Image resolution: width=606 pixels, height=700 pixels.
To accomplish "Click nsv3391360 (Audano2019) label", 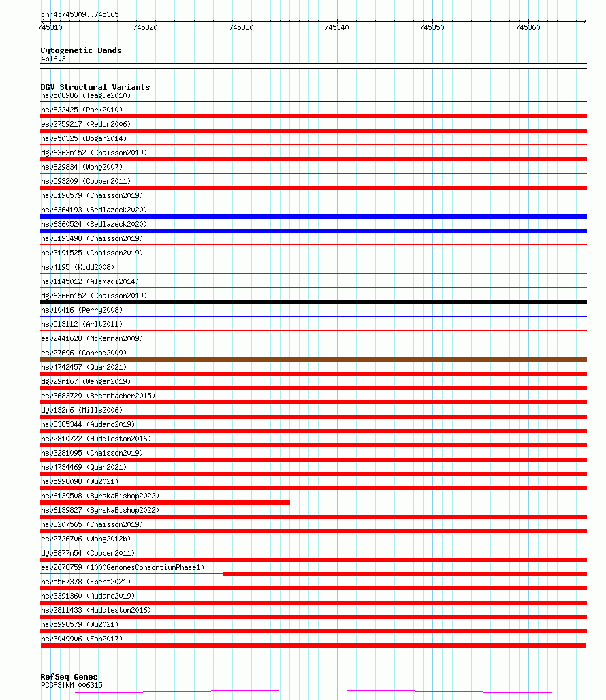I will pyautogui.click(x=88, y=596).
